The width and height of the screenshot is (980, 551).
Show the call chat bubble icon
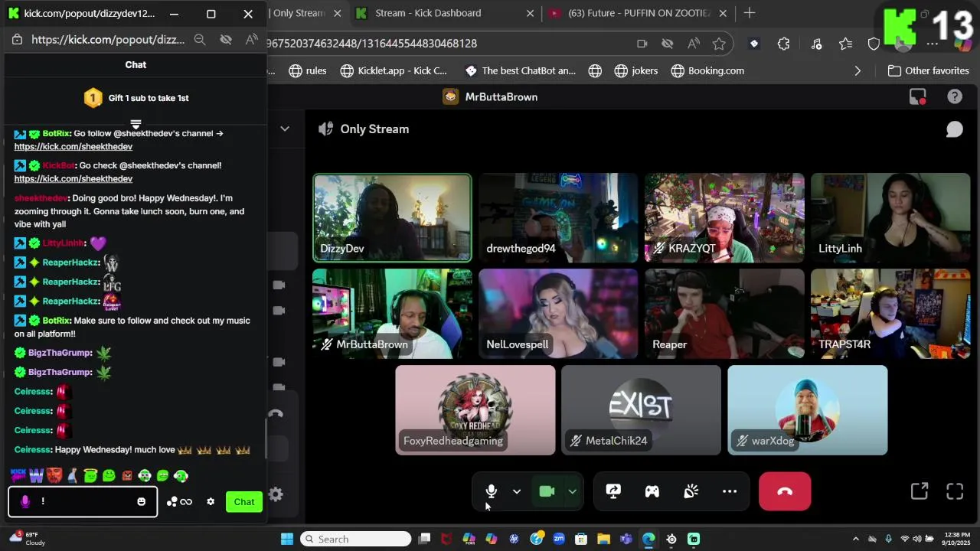(x=954, y=129)
